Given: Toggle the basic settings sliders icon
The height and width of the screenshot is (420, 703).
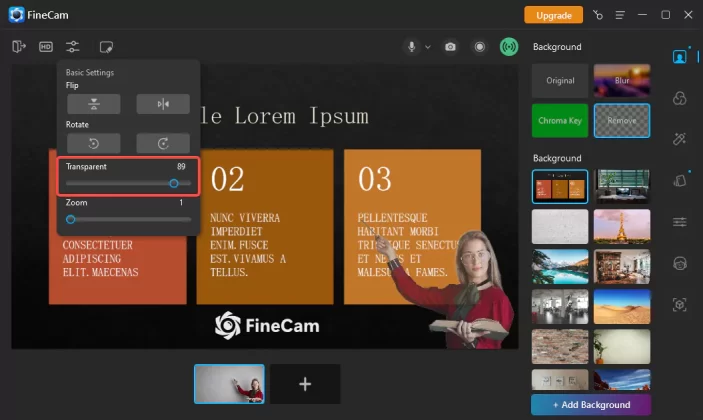Looking at the screenshot, I should coord(73,47).
